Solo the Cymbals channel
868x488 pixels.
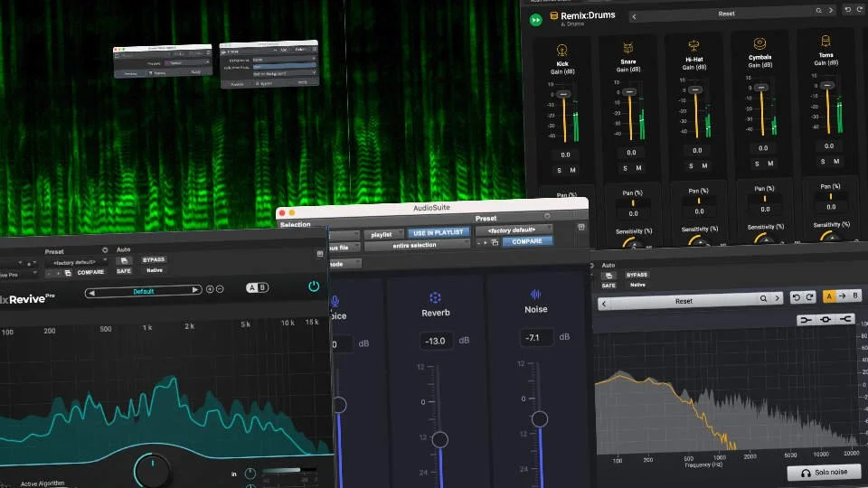pyautogui.click(x=757, y=164)
